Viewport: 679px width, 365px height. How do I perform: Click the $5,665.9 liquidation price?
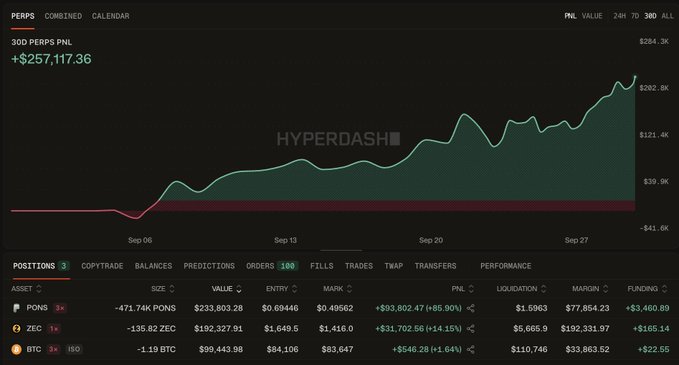point(530,329)
